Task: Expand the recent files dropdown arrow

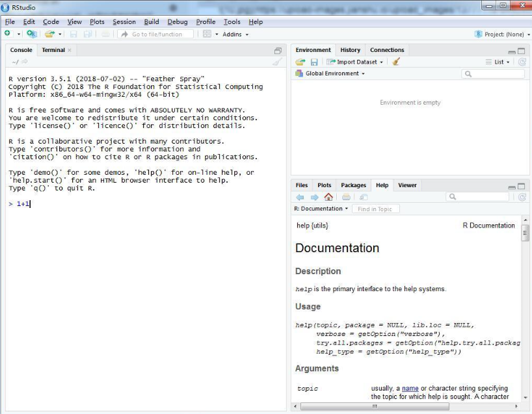Action: pos(60,34)
